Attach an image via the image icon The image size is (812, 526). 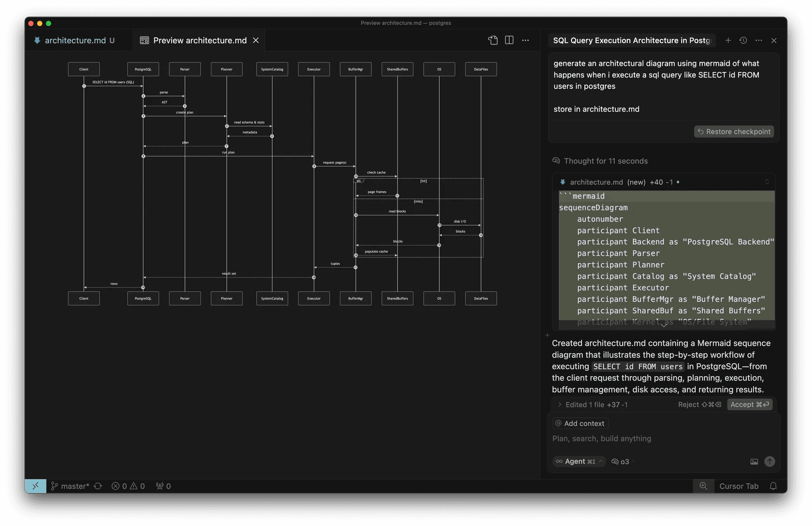(754, 462)
